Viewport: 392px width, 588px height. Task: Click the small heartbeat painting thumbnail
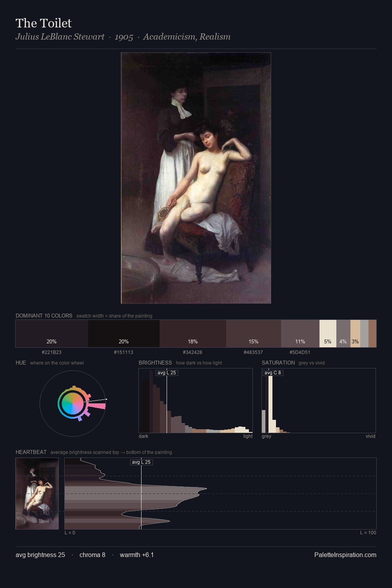37,494
